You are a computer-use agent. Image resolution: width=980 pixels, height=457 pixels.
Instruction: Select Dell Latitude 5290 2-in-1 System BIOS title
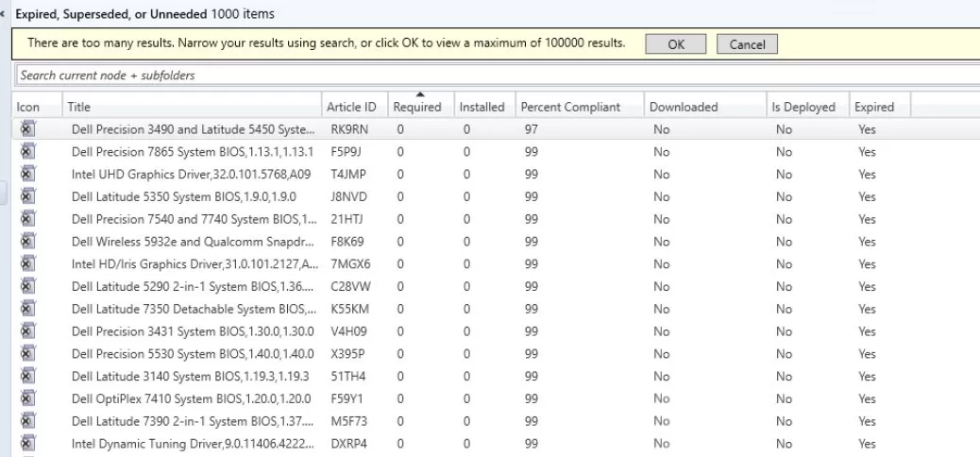click(194, 287)
